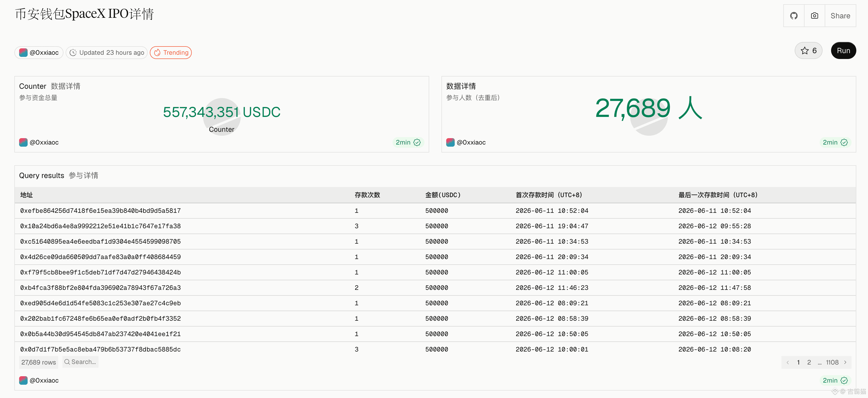Image resolution: width=868 pixels, height=398 pixels.
Task: Open the @0xxiaoc author chip under the title
Action: pyautogui.click(x=39, y=53)
